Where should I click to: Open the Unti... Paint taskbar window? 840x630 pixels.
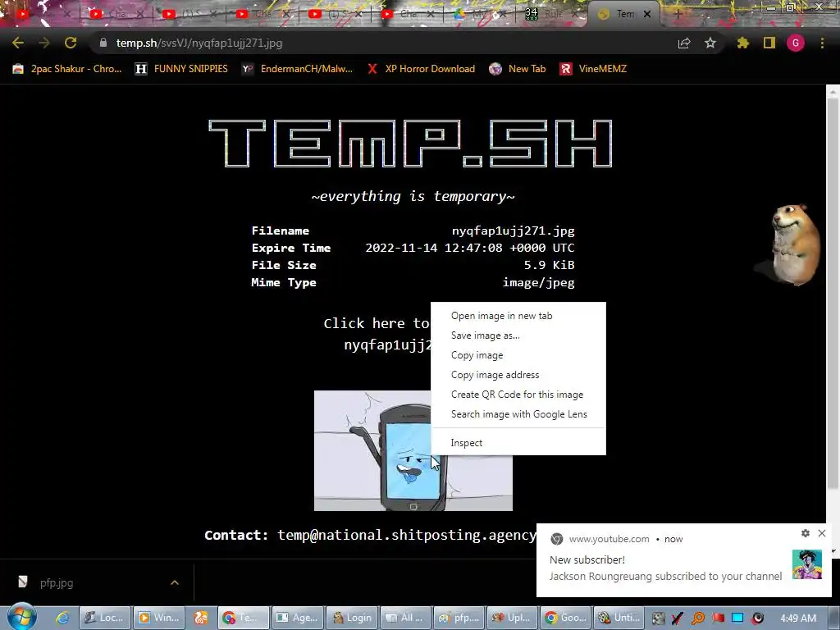(x=619, y=618)
